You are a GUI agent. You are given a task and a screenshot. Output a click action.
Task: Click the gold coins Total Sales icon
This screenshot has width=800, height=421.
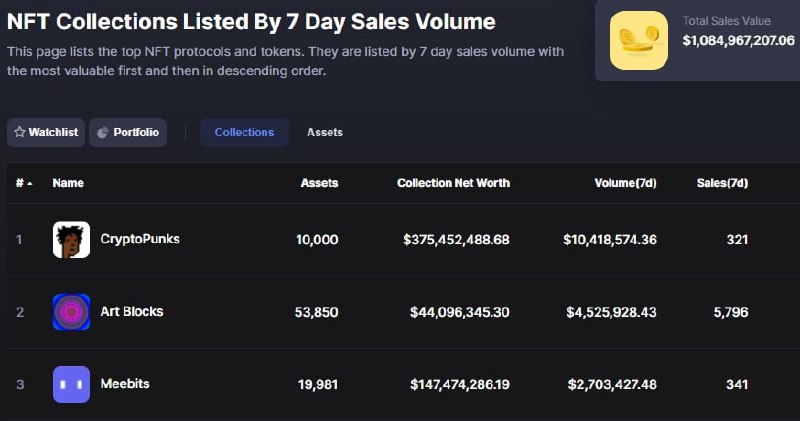(x=638, y=40)
